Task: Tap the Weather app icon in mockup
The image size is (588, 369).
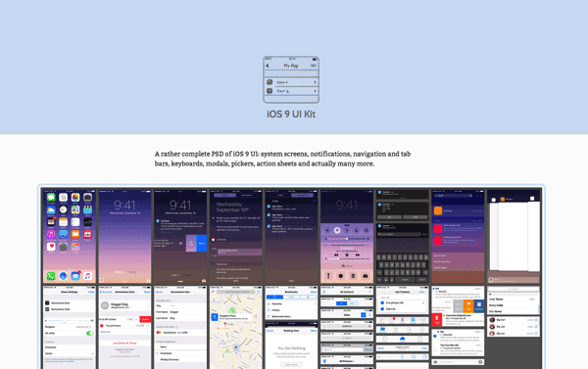Action: [51, 209]
